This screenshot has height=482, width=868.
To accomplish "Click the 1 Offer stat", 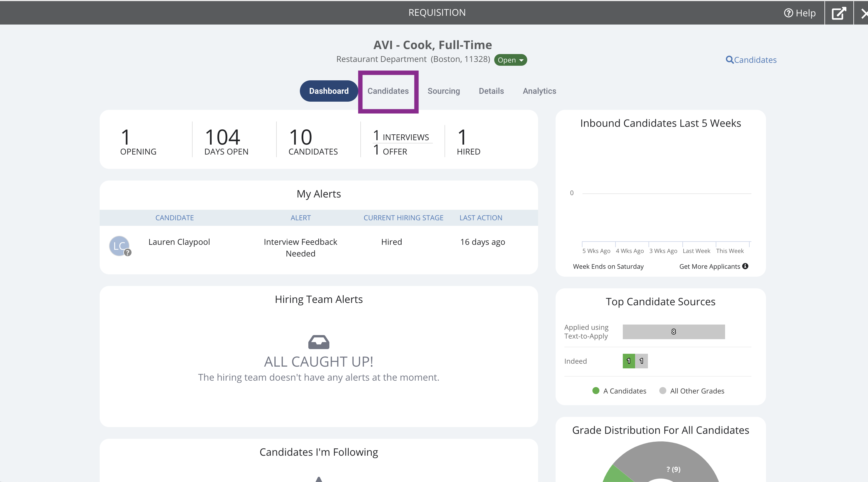I will click(390, 150).
